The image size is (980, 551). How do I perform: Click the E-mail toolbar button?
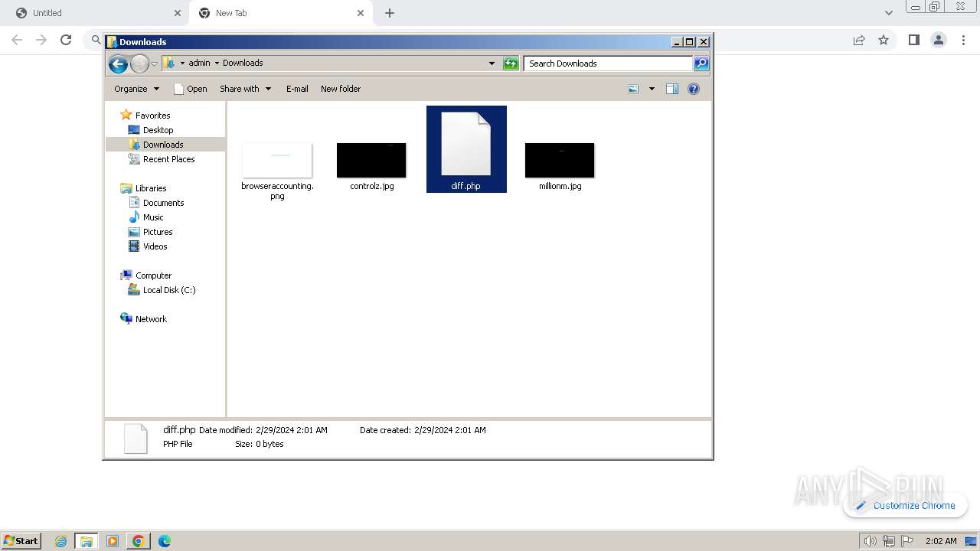pos(297,89)
